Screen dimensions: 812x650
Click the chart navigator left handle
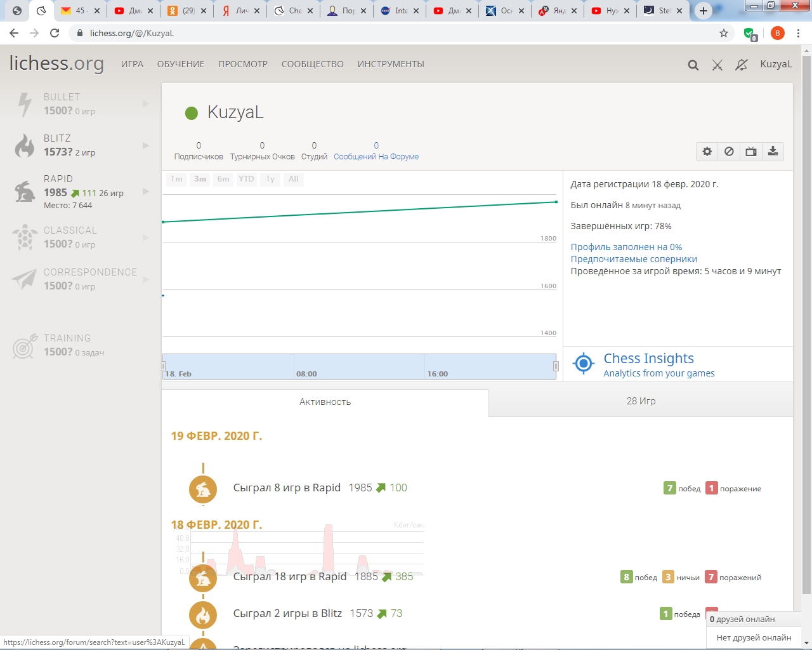tap(163, 366)
